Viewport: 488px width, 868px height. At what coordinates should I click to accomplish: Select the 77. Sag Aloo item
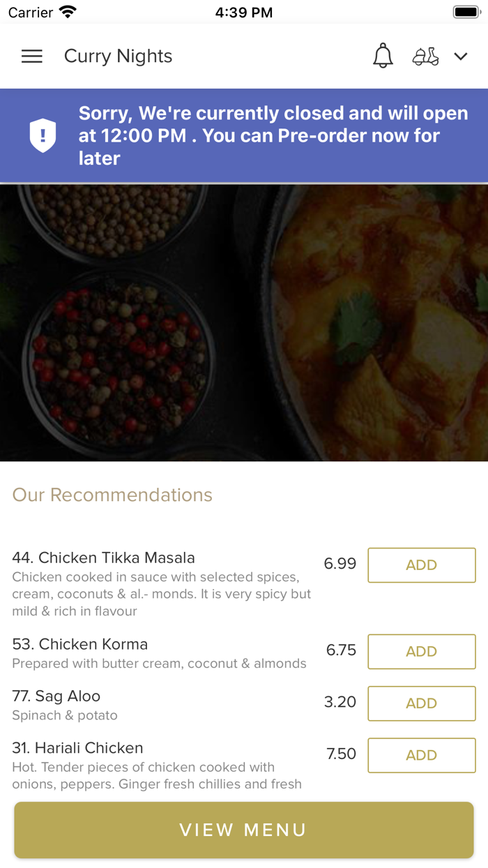pos(56,696)
